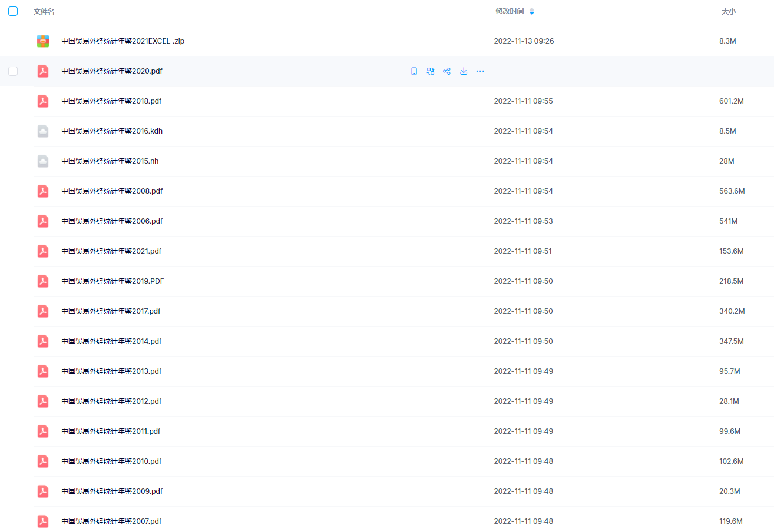Click the size value 563.6M
Viewport: 774px width, 532px height.
(732, 191)
